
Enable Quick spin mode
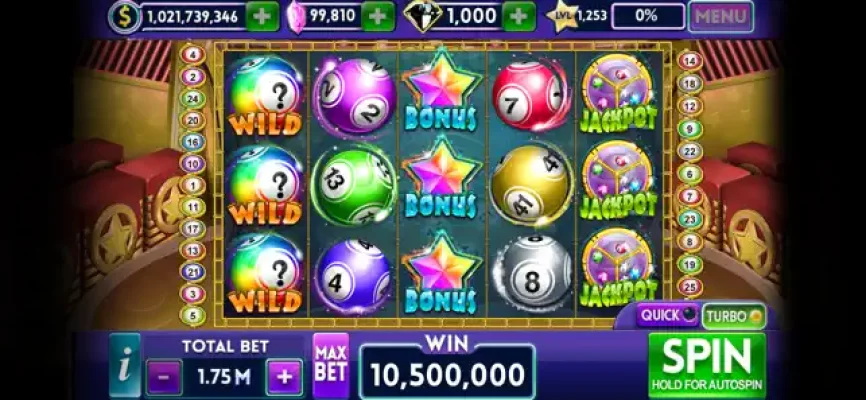(x=667, y=315)
